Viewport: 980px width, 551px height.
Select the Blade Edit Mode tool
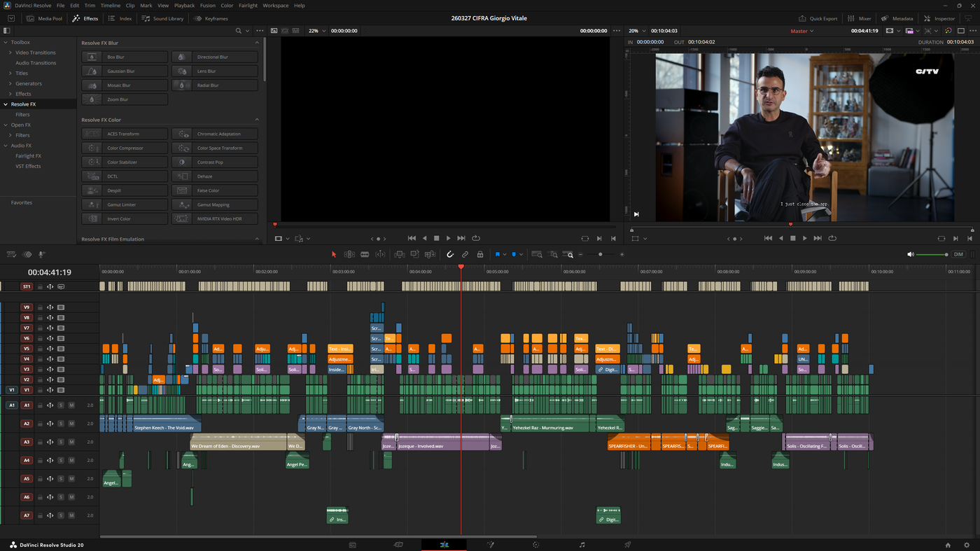pos(365,253)
